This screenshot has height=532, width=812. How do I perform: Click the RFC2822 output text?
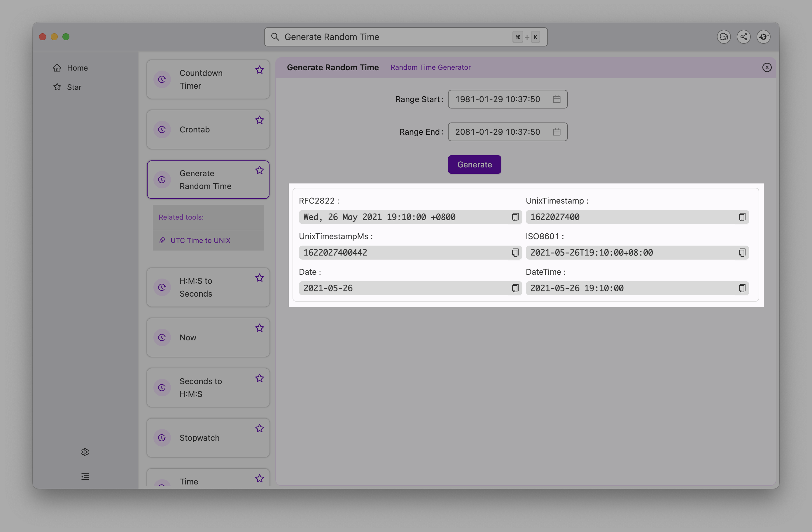(x=379, y=217)
